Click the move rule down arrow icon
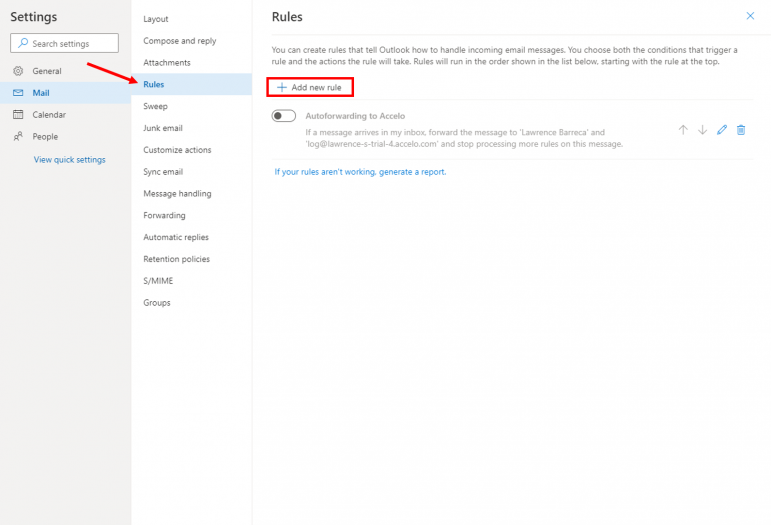The width and height of the screenshot is (771, 525). point(702,130)
